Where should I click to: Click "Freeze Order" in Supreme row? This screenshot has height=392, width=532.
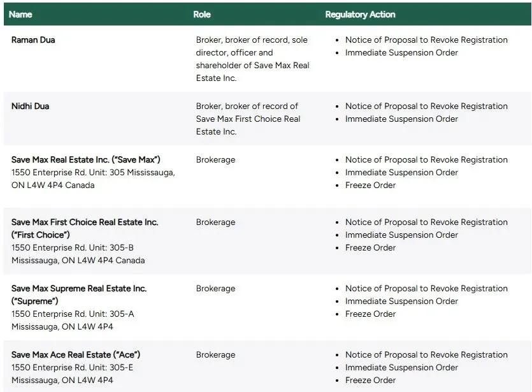371,314
